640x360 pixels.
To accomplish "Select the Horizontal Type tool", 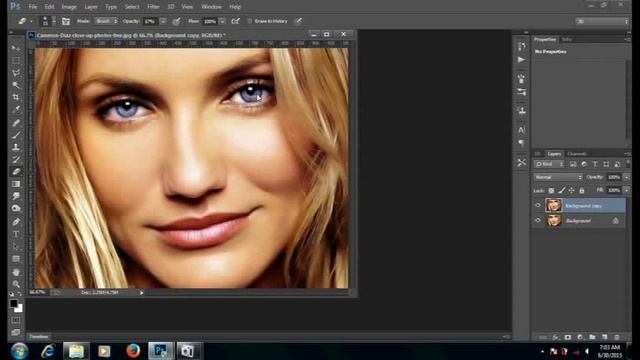I will [16, 234].
